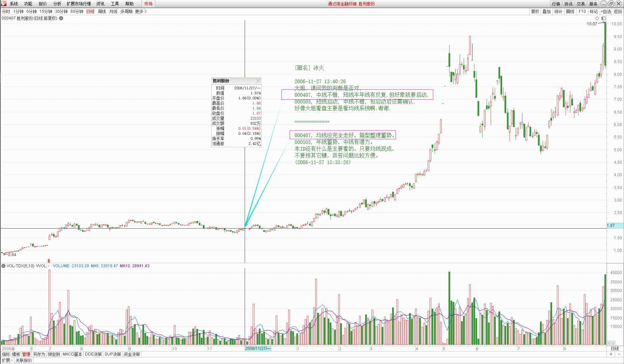This screenshot has width=624, height=364.
Task: Click the 复权 toggle button
Action: point(535,11)
